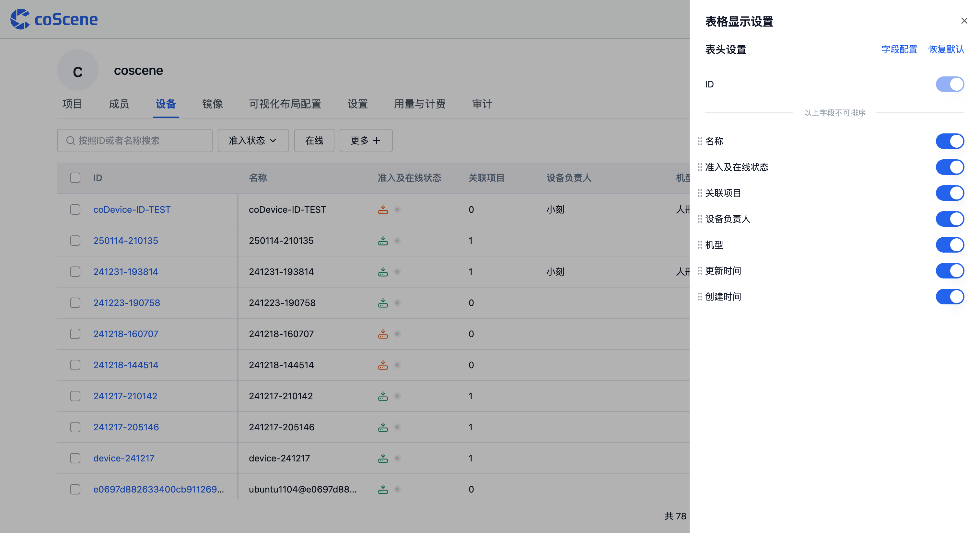The width and height of the screenshot is (980, 533).
Task: Click the admission status icon for 241217-210142
Action: 383,396
